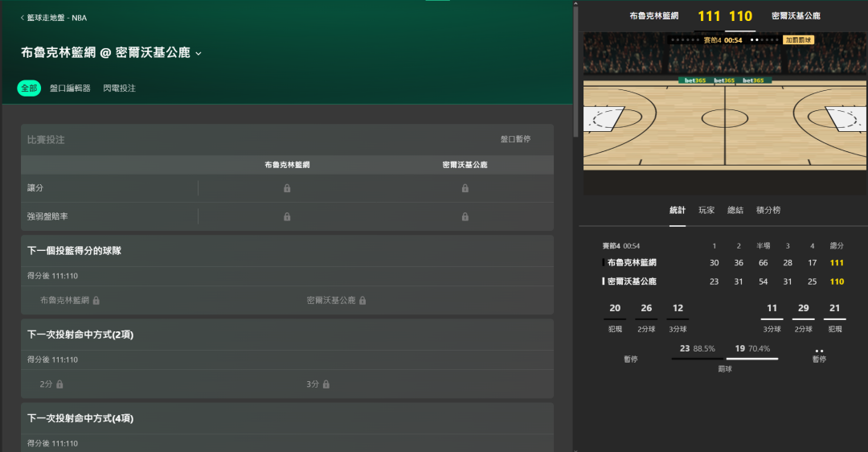This screenshot has height=452, width=868.
Task: Open the 布魯克林籃網 @ 密爾沃基公鹿 match dropdown
Action: click(111, 52)
